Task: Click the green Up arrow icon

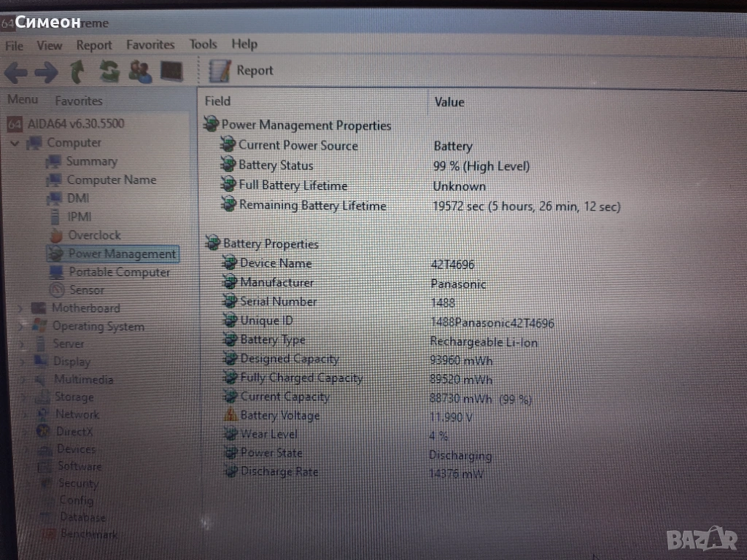Action: [x=77, y=71]
